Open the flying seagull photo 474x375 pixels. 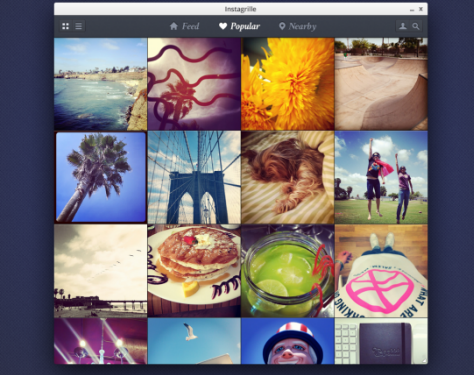(x=194, y=341)
